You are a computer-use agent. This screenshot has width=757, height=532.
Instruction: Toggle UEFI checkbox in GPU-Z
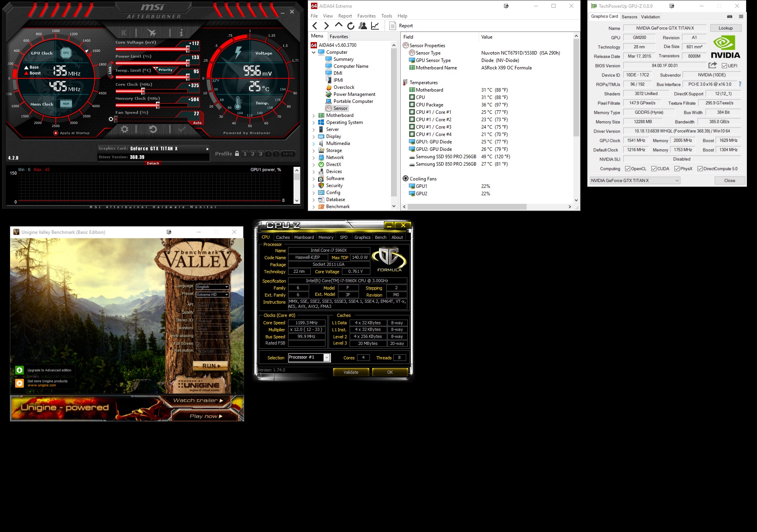click(724, 66)
